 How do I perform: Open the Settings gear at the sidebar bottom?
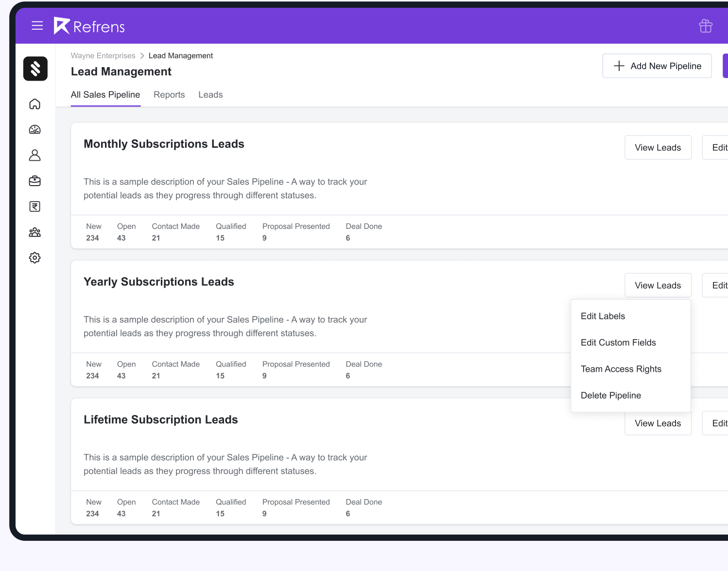(x=35, y=258)
